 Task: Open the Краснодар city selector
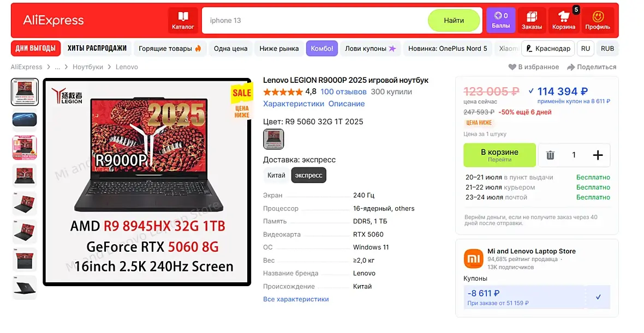coord(548,49)
